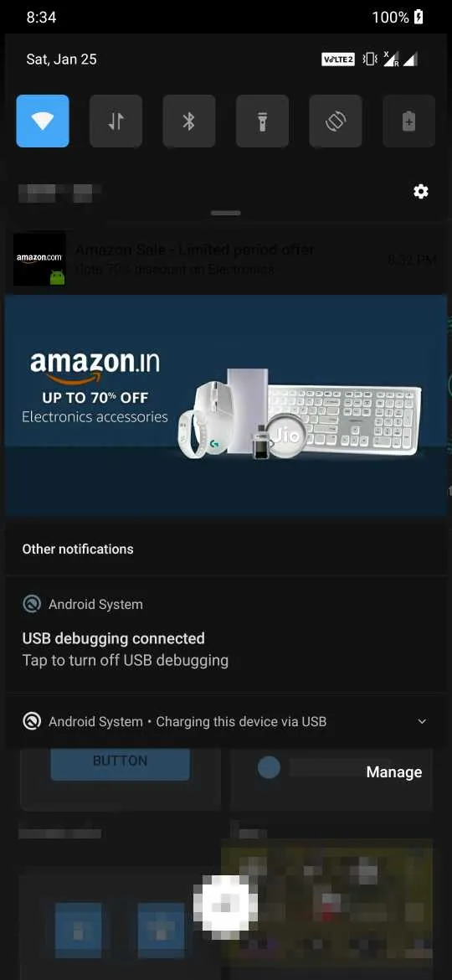Enable the mobile data tile

click(116, 121)
